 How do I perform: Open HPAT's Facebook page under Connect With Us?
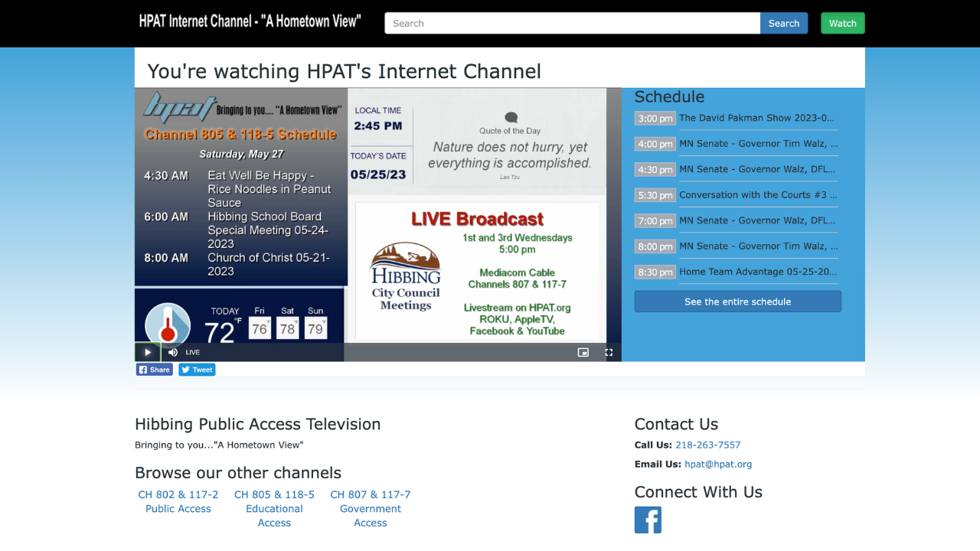[x=648, y=520]
